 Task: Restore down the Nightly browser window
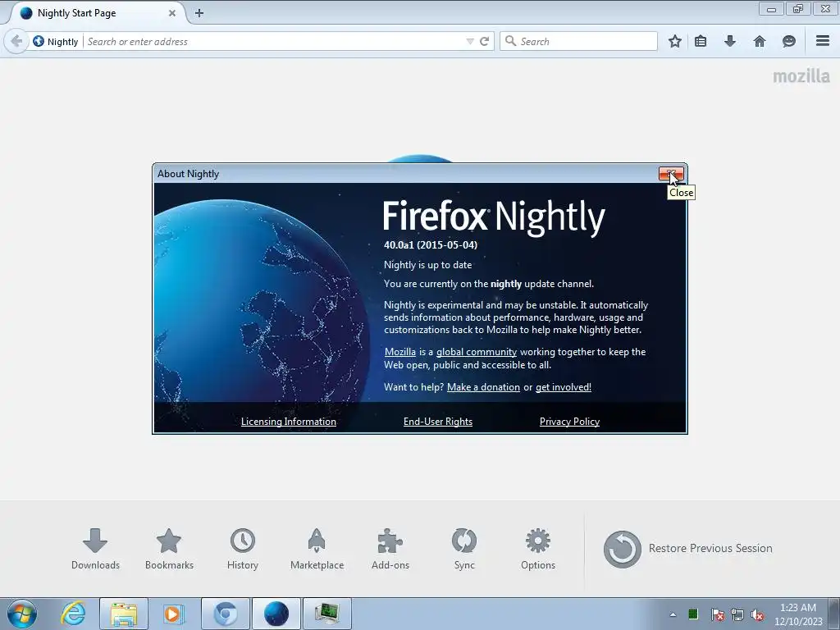pos(798,9)
